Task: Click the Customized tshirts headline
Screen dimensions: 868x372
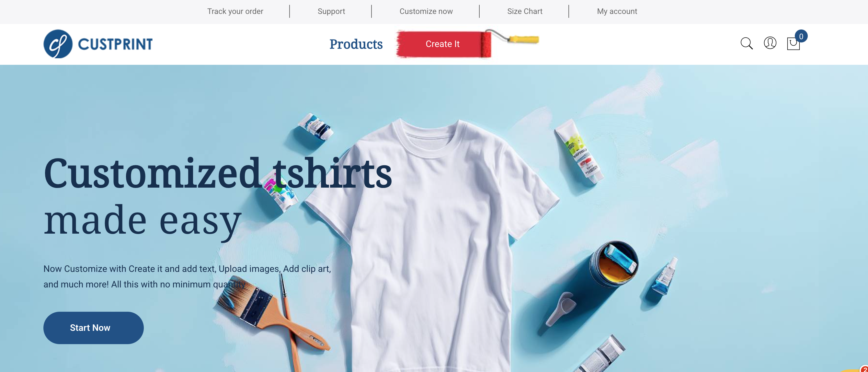Action: tap(218, 173)
